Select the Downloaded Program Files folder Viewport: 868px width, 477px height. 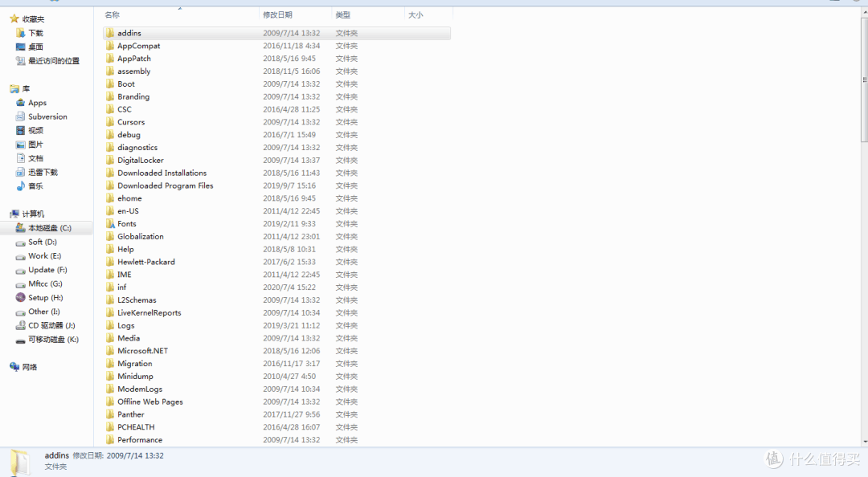click(x=165, y=186)
